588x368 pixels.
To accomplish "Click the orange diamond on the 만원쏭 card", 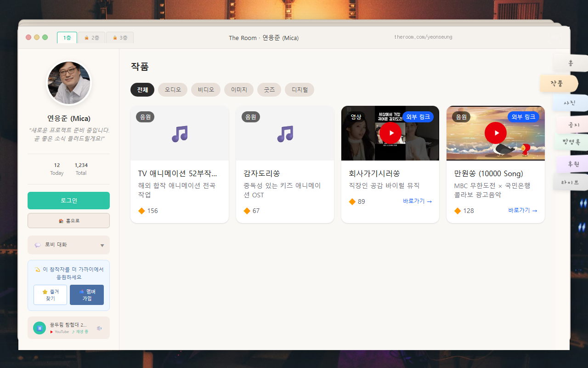I will pyautogui.click(x=458, y=211).
